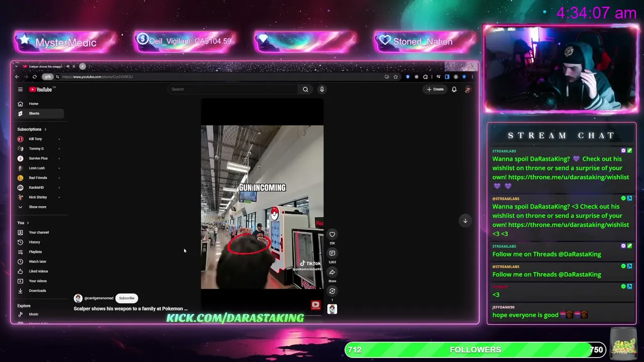The height and width of the screenshot is (362, 644).
Task: Pause the Short video player
Action: point(262,207)
